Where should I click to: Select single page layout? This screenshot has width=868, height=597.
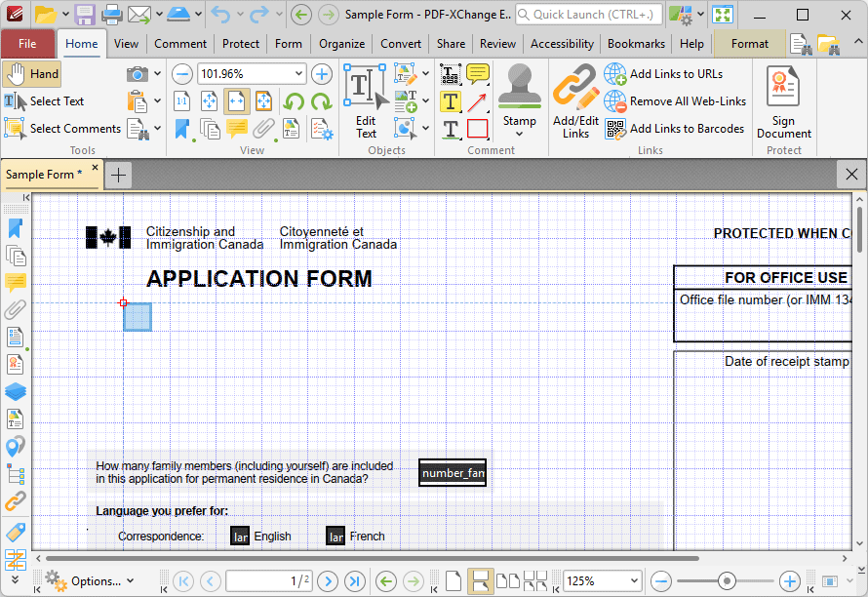coord(453,581)
